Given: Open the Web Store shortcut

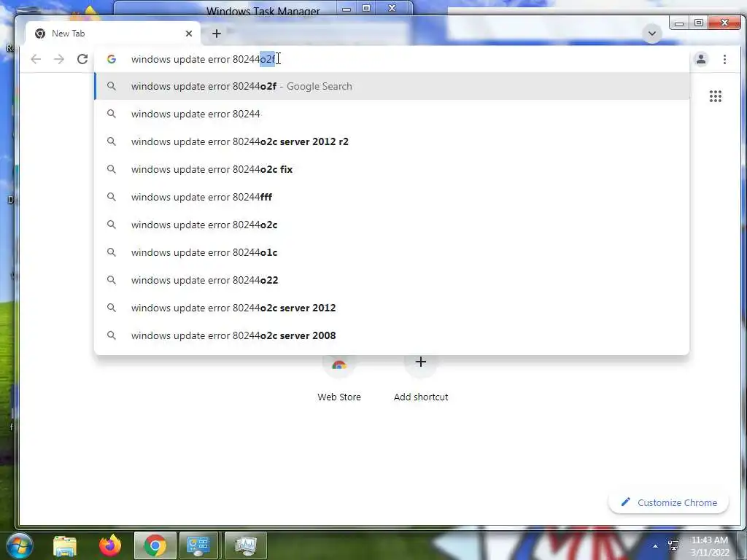Looking at the screenshot, I should point(338,378).
